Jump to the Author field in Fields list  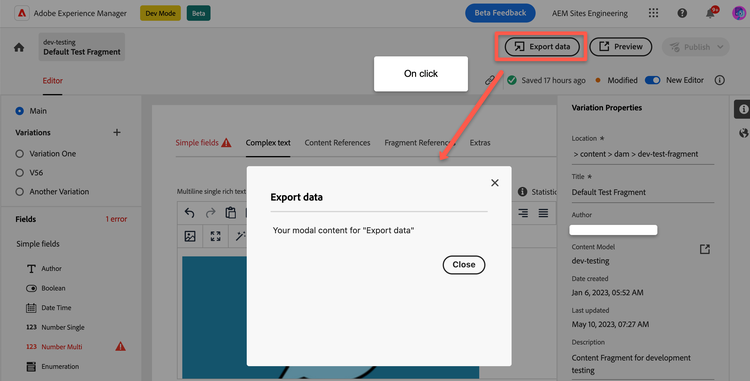pos(51,269)
